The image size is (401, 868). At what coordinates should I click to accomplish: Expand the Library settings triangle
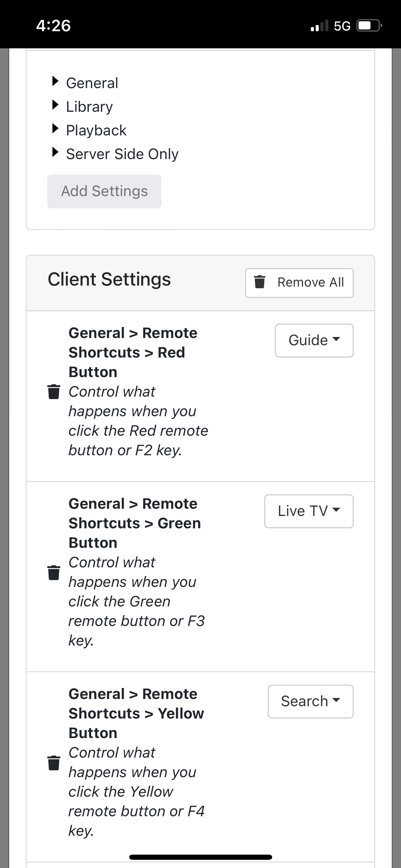pyautogui.click(x=55, y=105)
